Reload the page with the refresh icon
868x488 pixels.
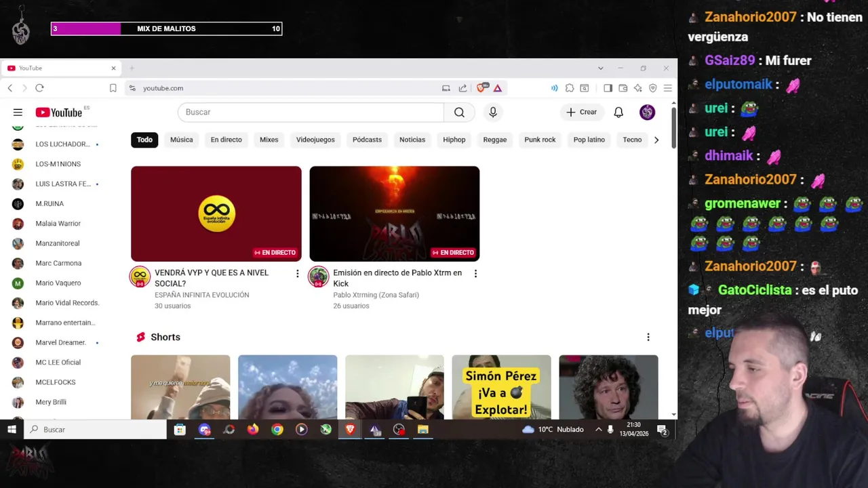point(39,88)
